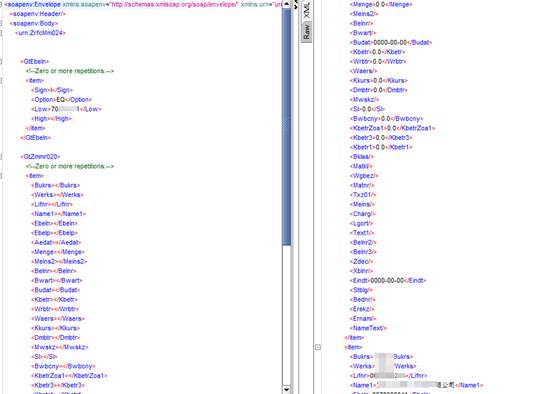The image size is (553, 394).
Task: Select the Text1 element in response
Action: pos(362,233)
